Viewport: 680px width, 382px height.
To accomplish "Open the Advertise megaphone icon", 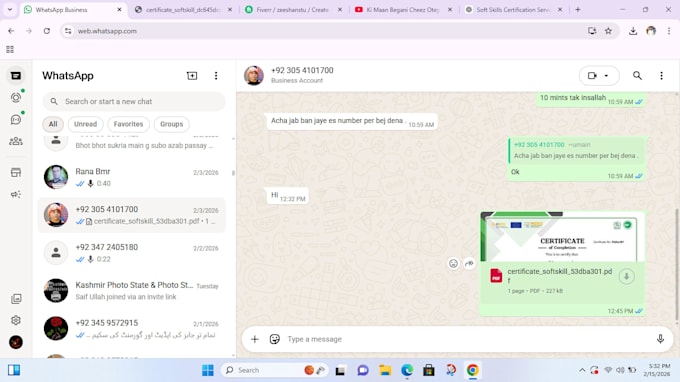I will click(x=16, y=194).
